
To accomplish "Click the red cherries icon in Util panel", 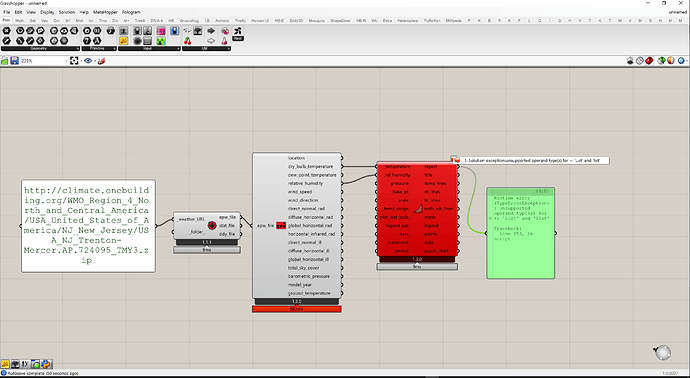I will coord(187,41).
